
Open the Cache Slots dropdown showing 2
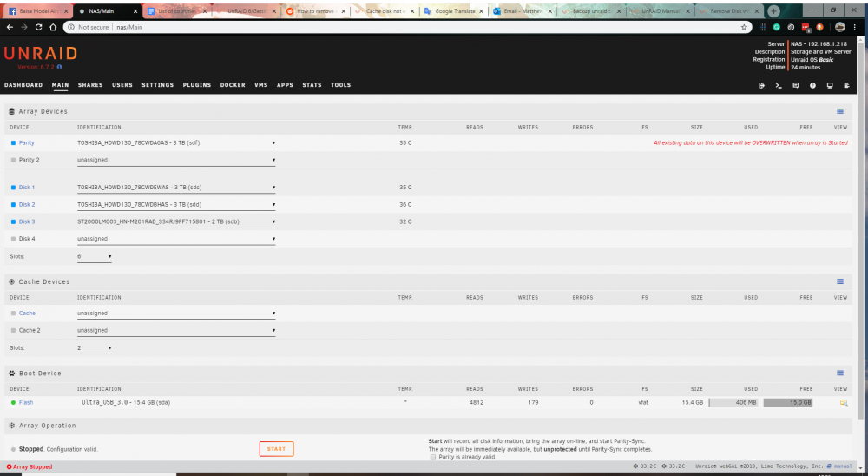pyautogui.click(x=94, y=348)
